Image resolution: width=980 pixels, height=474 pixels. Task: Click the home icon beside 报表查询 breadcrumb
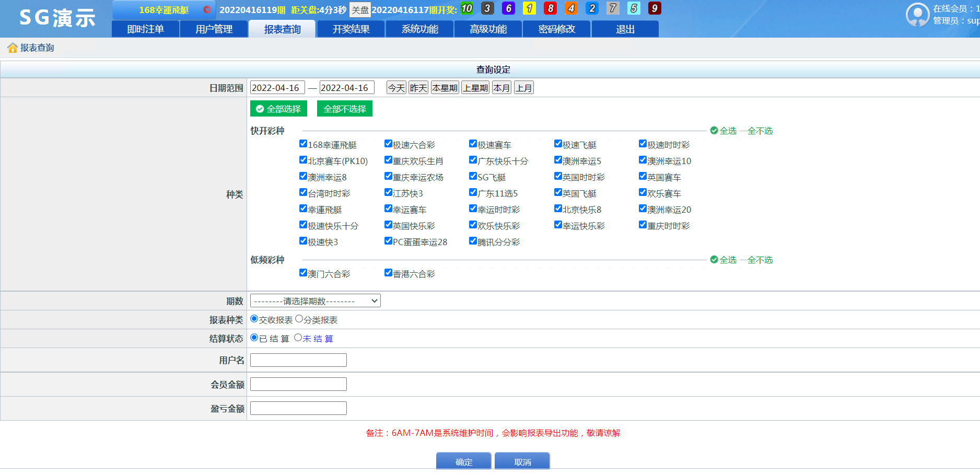(x=11, y=47)
